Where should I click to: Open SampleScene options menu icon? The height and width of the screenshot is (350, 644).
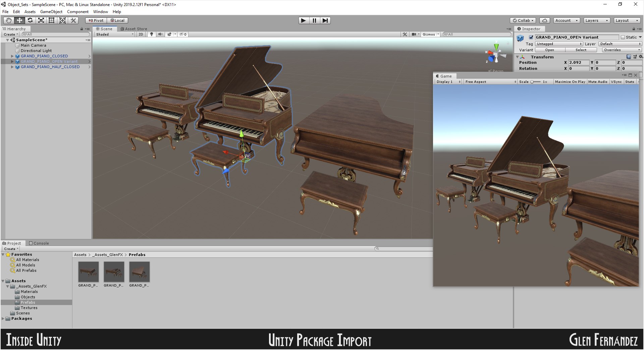88,40
